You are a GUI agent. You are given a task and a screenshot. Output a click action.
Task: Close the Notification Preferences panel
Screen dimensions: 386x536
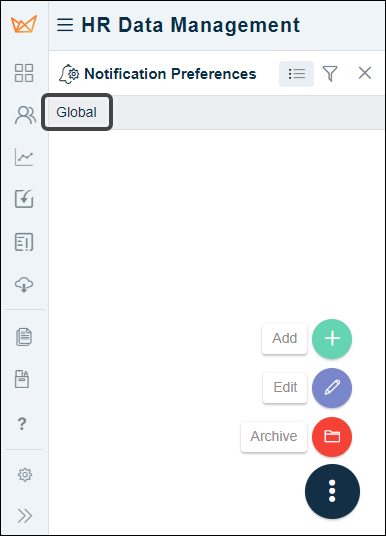coord(365,73)
